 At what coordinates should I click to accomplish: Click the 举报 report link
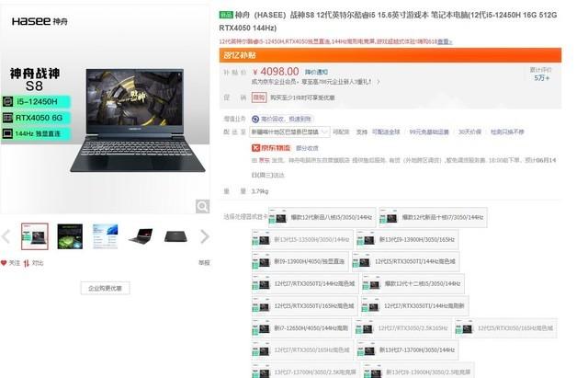click(x=204, y=263)
